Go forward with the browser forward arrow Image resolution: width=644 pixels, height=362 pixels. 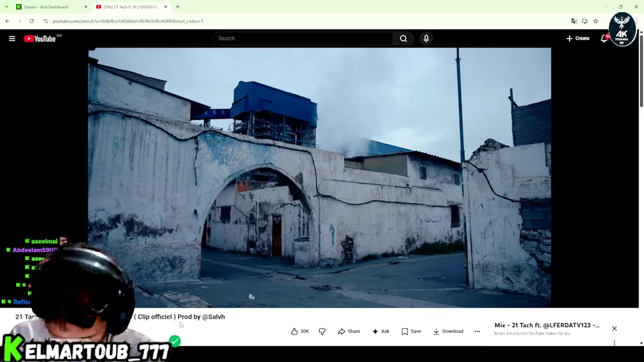pyautogui.click(x=19, y=21)
